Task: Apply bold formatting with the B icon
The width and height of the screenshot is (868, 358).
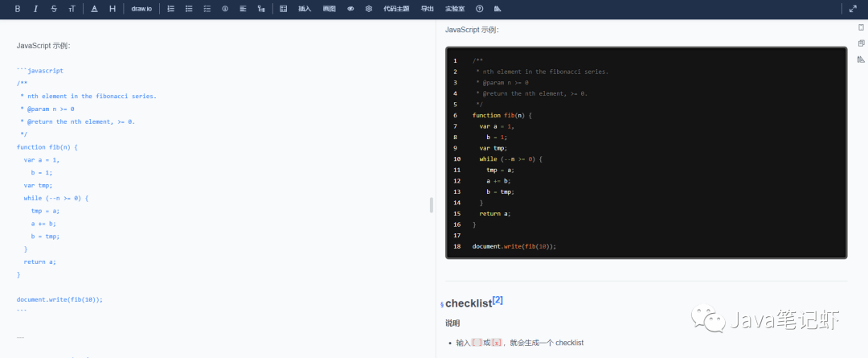Action: point(18,9)
